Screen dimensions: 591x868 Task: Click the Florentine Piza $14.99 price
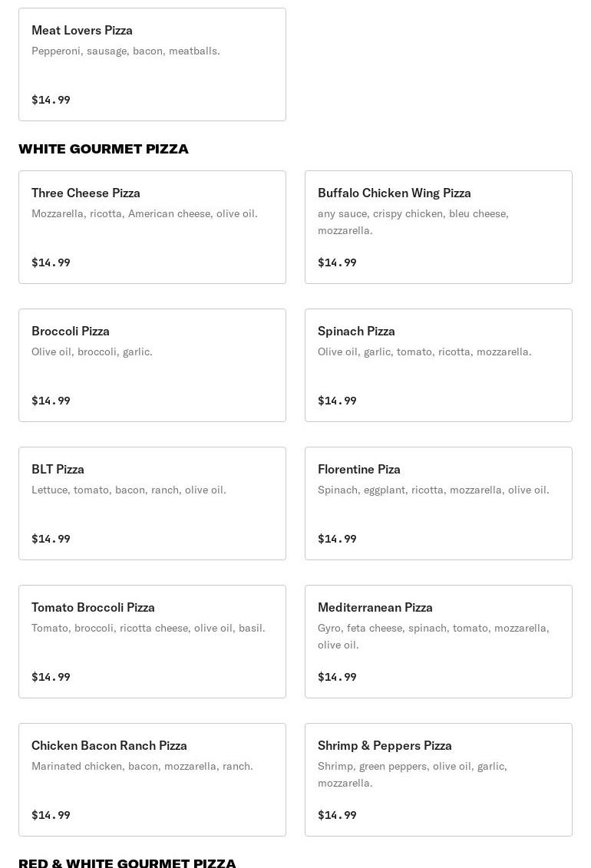pos(337,539)
